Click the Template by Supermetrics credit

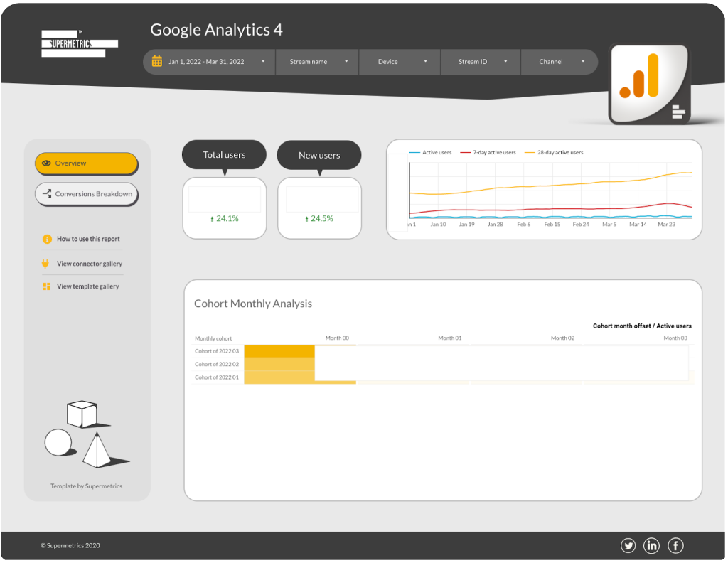click(86, 486)
